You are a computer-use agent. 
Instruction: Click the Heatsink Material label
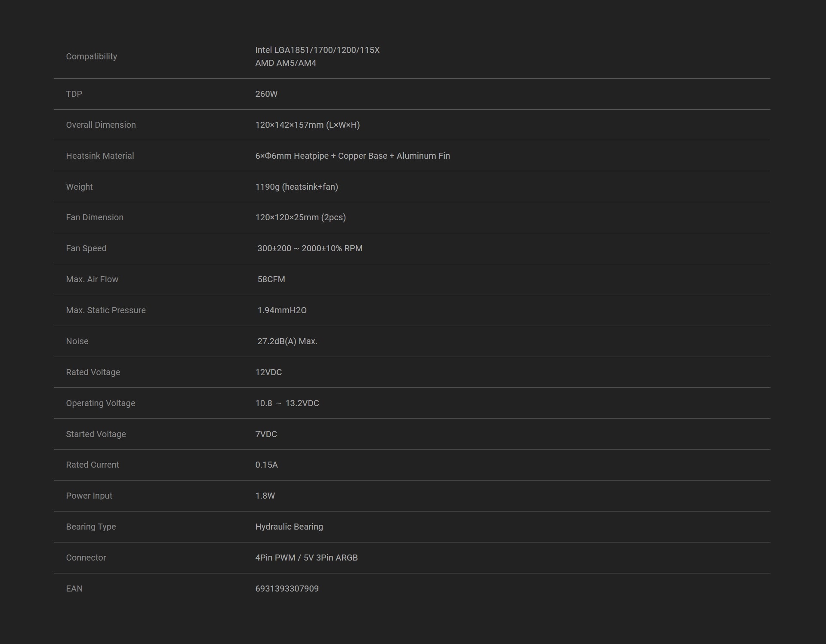pos(100,156)
